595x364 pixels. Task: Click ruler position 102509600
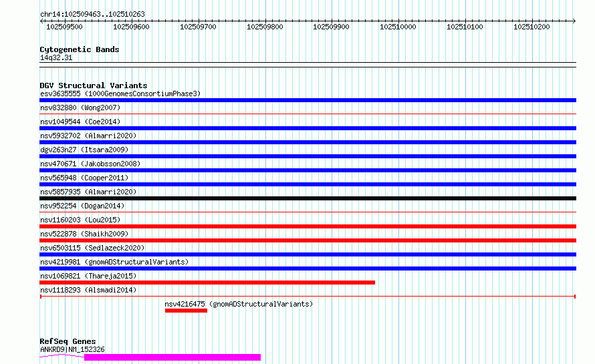tap(131, 27)
